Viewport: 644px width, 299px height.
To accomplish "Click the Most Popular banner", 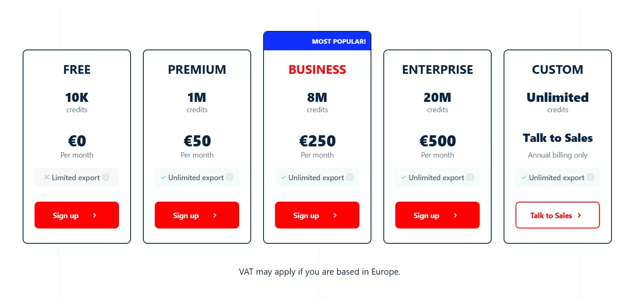I will [x=338, y=42].
